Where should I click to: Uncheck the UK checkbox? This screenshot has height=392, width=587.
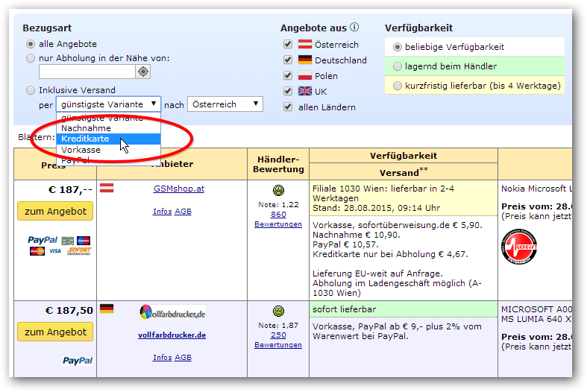pos(287,91)
